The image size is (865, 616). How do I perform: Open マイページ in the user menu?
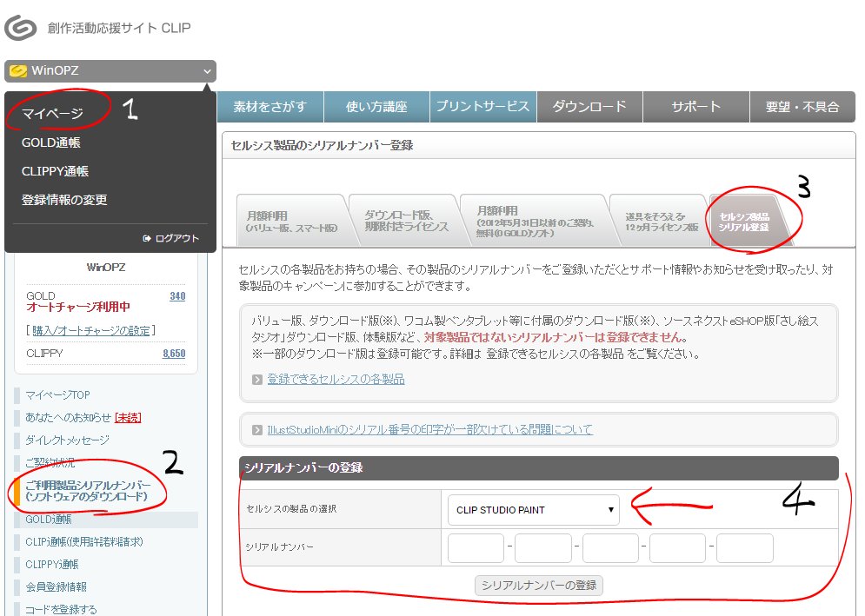(52, 114)
